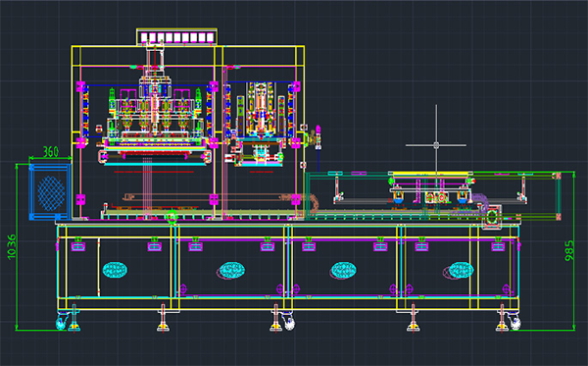The image size is (588, 366).
Task: Select the 985 vertical dimension text
Action: click(569, 251)
